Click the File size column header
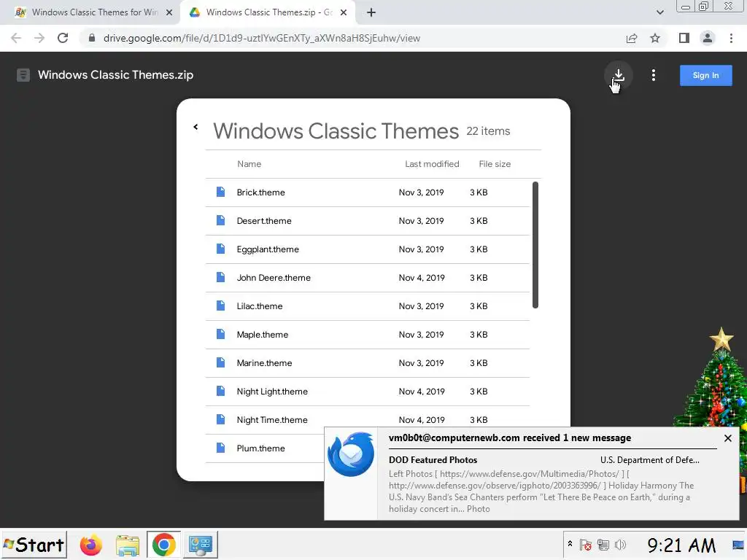The height and width of the screenshot is (560, 747). (495, 164)
